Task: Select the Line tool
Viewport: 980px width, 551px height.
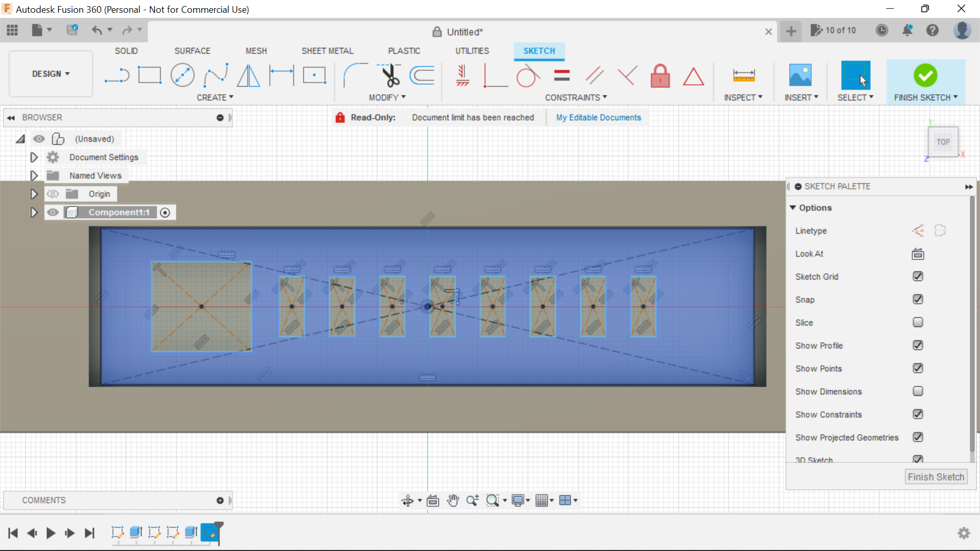Action: 117,75
